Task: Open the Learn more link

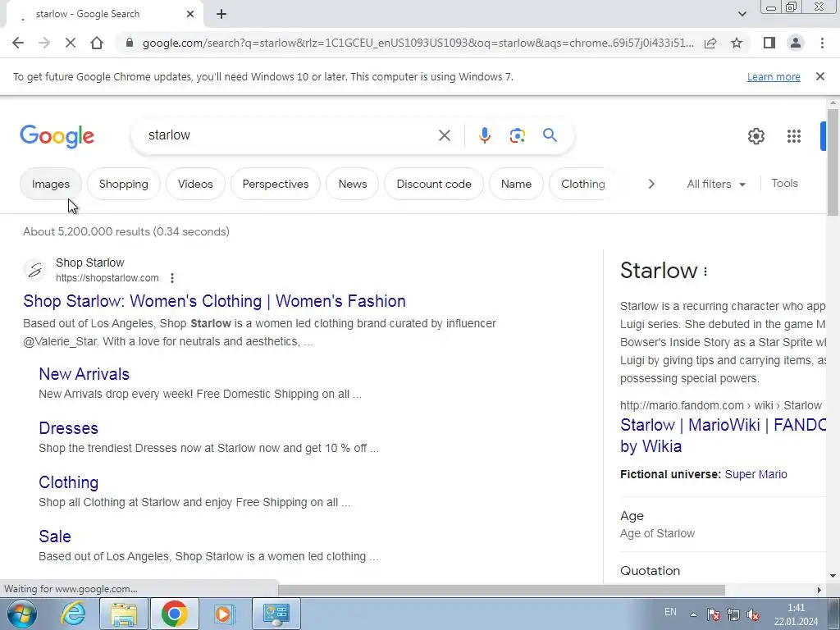Action: (774, 76)
